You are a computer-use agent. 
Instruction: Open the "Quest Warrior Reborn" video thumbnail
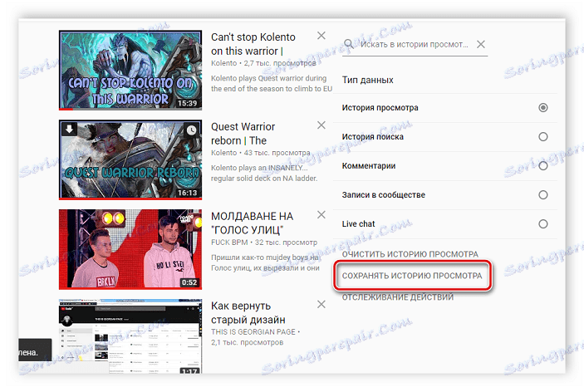click(x=130, y=159)
